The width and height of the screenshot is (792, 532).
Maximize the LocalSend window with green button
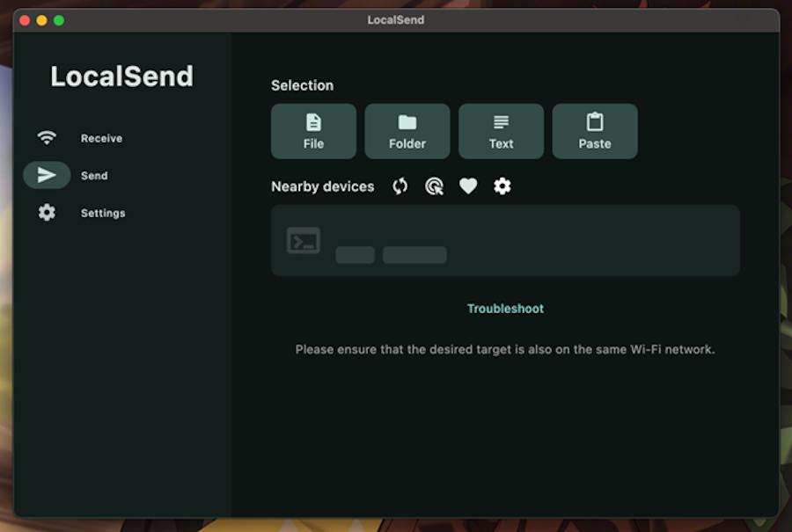(59, 20)
